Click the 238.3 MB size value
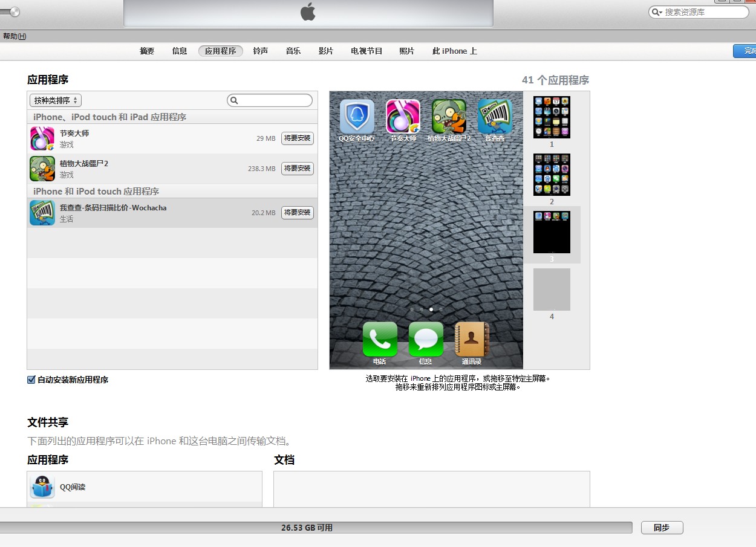The height and width of the screenshot is (547, 756). (262, 169)
